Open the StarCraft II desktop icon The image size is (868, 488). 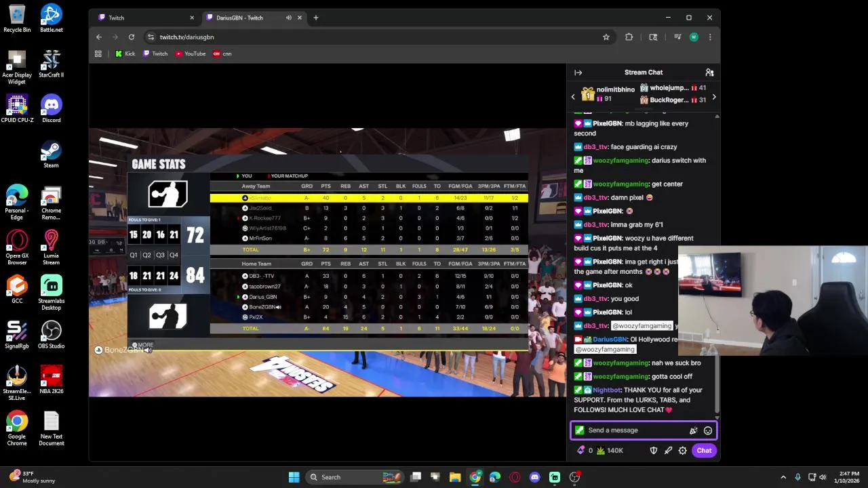click(52, 64)
